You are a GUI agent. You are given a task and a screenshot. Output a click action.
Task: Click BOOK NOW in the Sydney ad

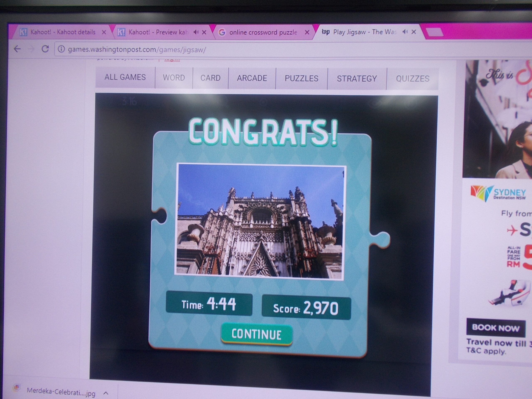click(x=495, y=328)
